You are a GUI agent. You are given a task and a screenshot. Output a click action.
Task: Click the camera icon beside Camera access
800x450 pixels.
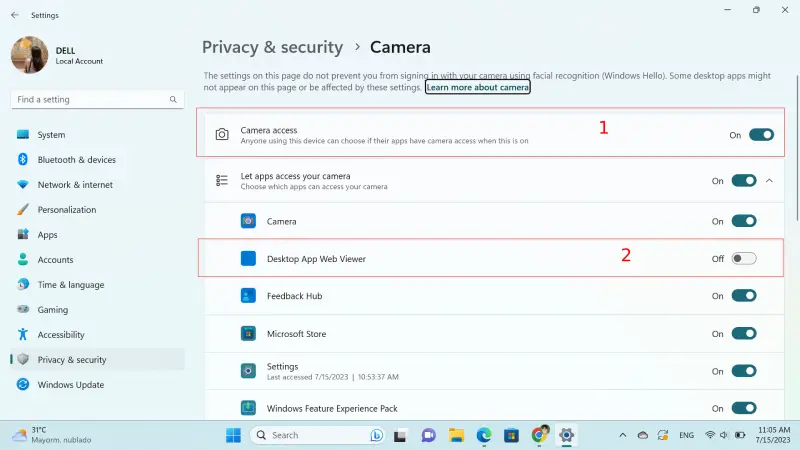[x=222, y=135]
